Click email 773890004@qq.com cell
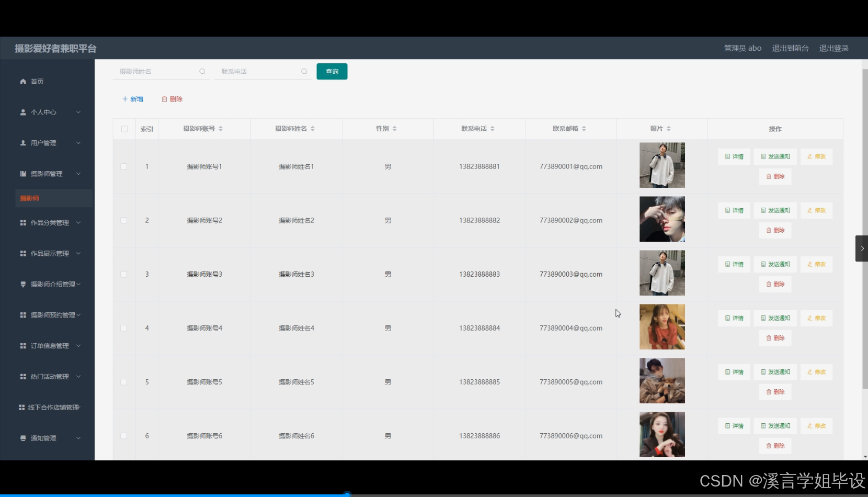 pos(571,329)
